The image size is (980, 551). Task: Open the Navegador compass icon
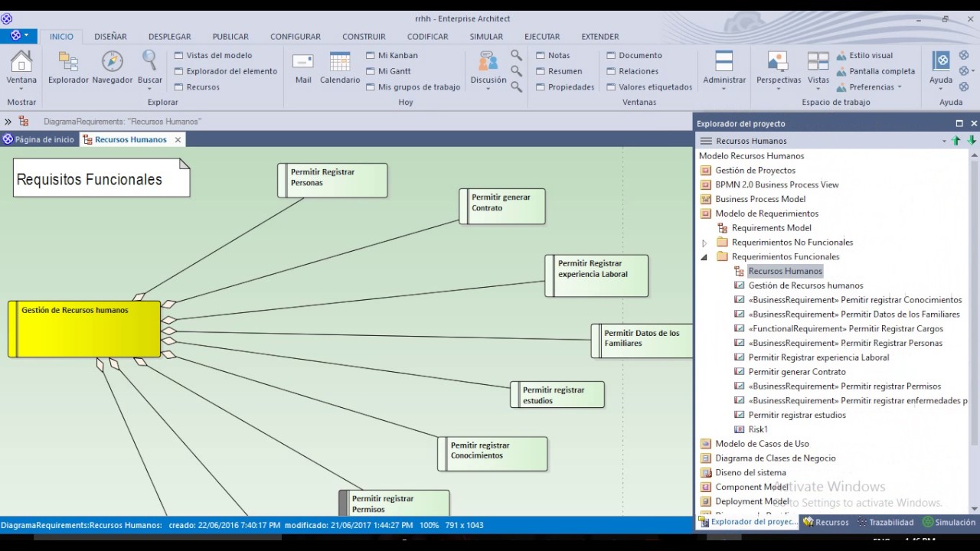[113, 62]
